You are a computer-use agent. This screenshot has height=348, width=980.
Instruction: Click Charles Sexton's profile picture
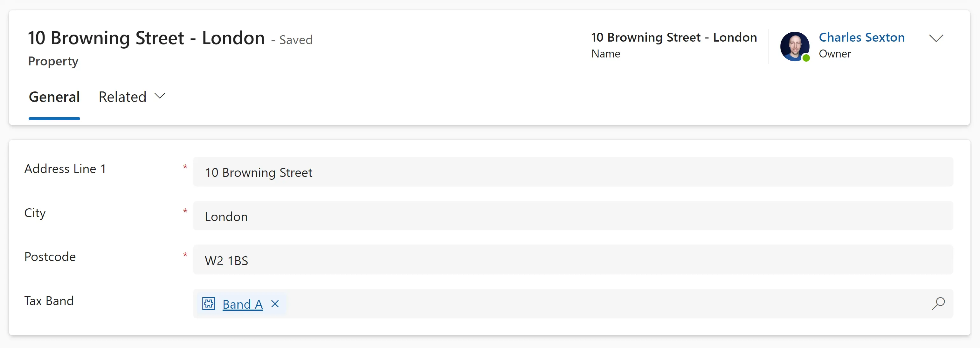(x=794, y=46)
